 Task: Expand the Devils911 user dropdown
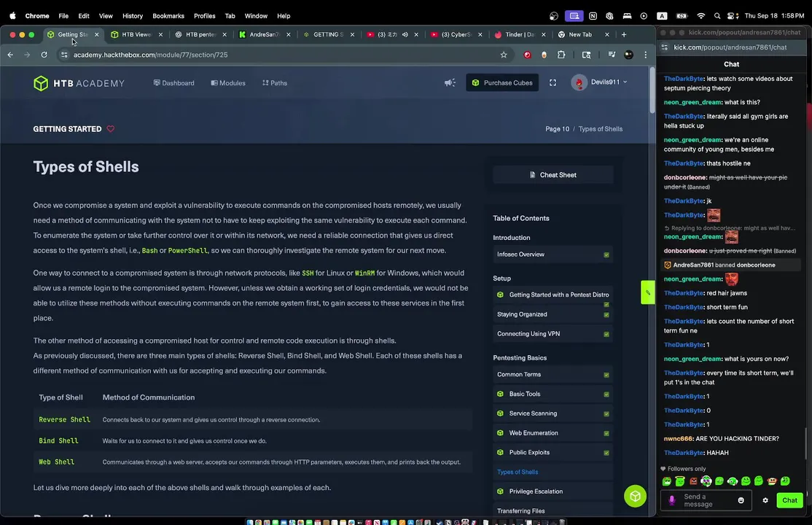600,82
